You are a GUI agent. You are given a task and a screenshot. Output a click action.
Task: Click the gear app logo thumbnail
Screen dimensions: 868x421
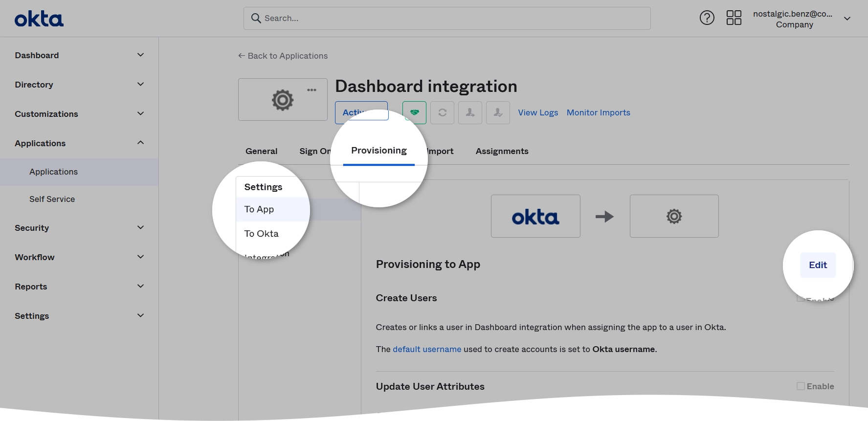pyautogui.click(x=283, y=100)
